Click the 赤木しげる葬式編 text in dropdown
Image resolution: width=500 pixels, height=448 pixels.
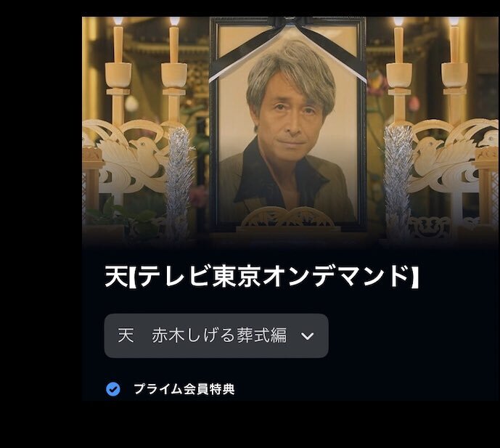click(219, 335)
